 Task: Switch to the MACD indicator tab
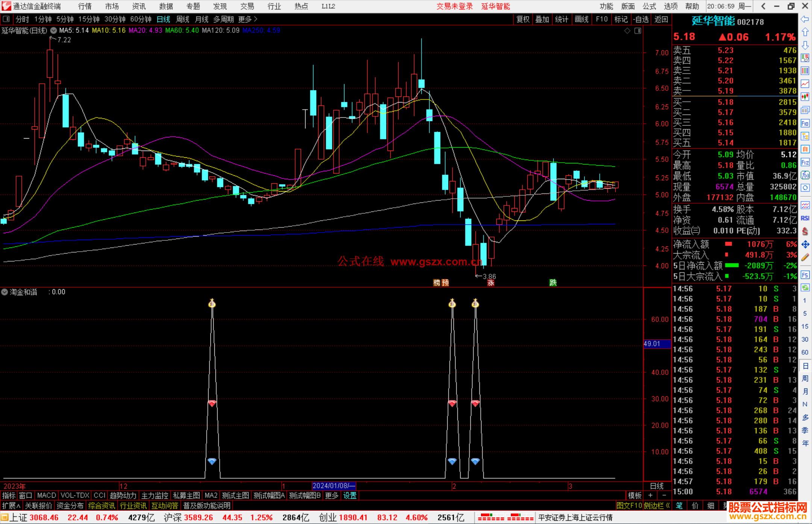click(46, 495)
